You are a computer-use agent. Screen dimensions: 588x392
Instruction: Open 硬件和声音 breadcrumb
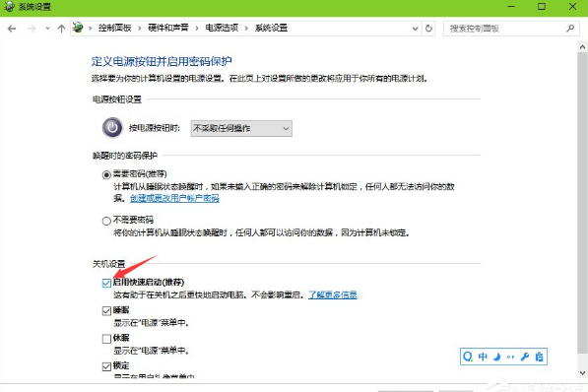coord(168,28)
